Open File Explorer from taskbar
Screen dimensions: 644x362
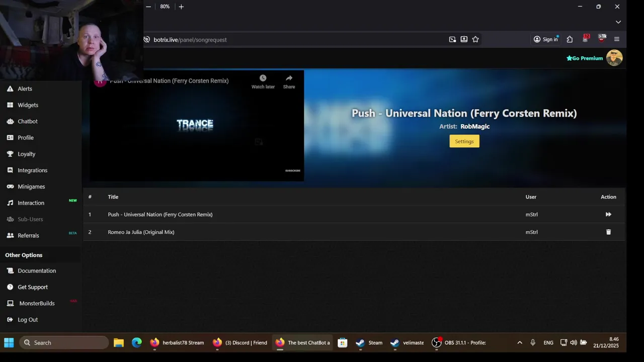119,342
